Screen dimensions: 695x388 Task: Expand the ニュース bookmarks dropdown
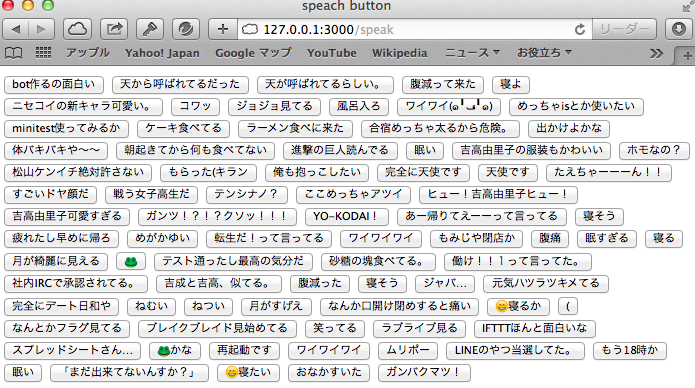[472, 53]
